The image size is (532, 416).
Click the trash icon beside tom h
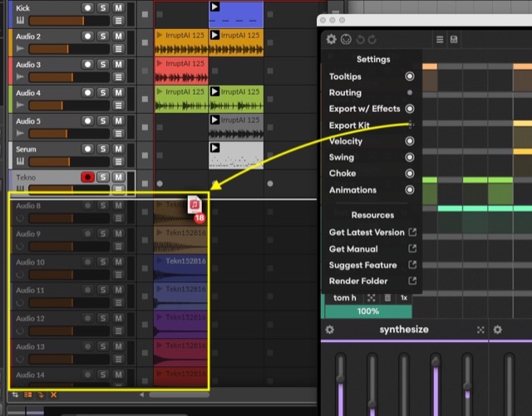pyautogui.click(x=387, y=297)
